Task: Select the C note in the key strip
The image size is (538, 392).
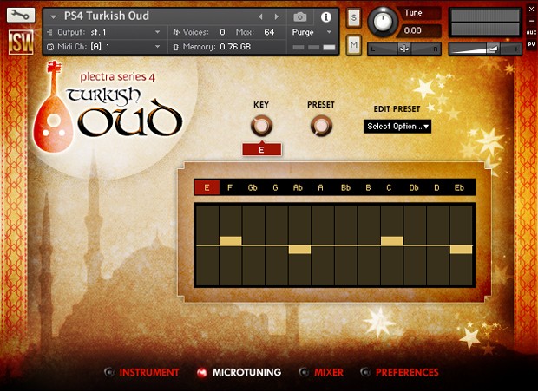Action: point(389,187)
